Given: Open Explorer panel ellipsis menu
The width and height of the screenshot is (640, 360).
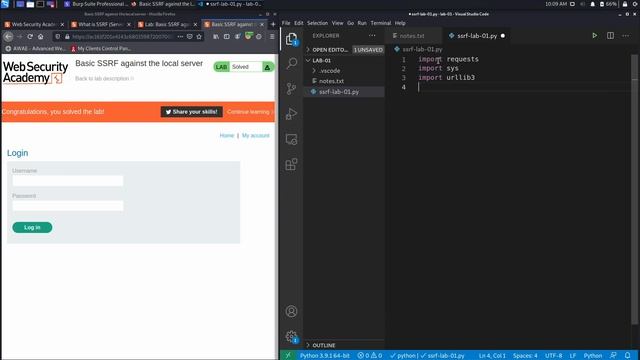Looking at the screenshot, I should point(372,36).
